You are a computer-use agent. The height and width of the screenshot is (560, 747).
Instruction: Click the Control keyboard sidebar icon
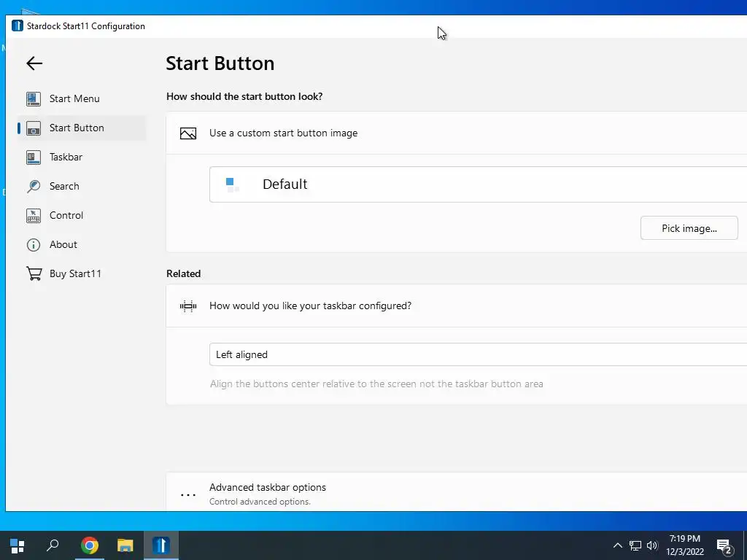pos(34,216)
